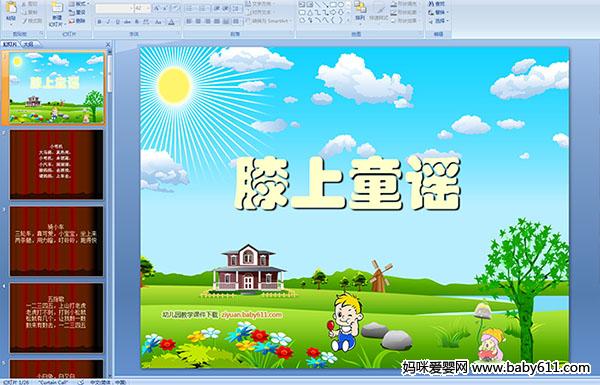Select the second slide thumbnail
This screenshot has height=385, width=600.
57,165
